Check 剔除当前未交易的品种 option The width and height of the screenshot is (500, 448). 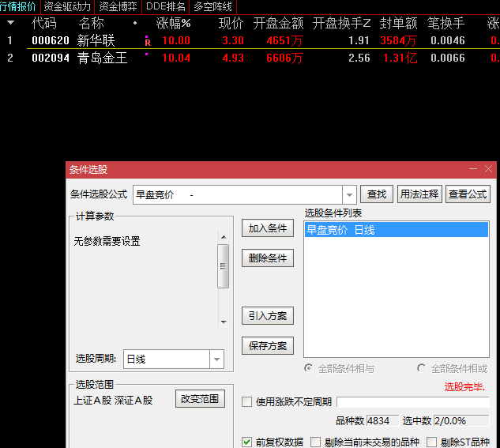(x=316, y=442)
